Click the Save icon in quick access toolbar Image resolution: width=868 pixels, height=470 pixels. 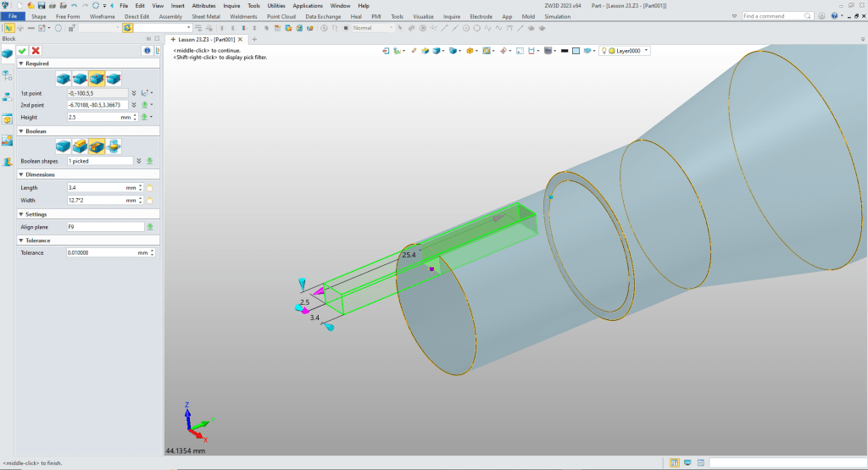coord(42,5)
